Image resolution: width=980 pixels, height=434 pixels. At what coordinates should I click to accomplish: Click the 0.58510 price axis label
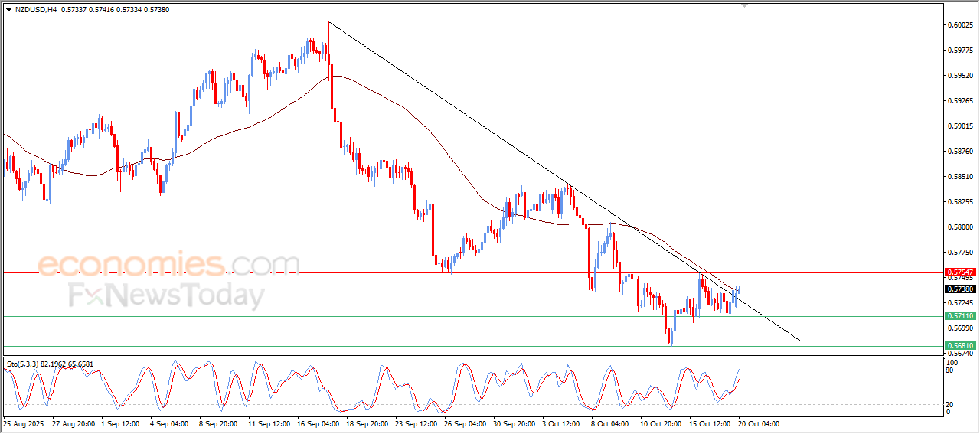[960, 177]
